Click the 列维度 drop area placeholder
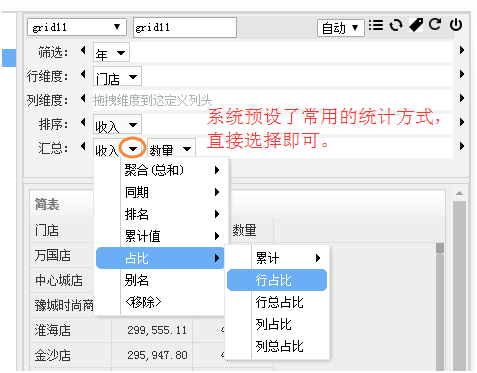477x373 pixels. tap(153, 100)
